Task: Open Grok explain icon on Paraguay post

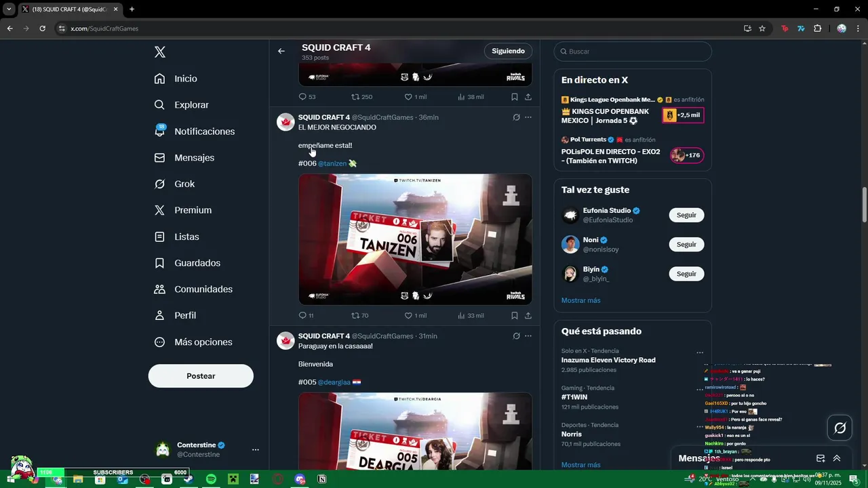Action: 516,336
